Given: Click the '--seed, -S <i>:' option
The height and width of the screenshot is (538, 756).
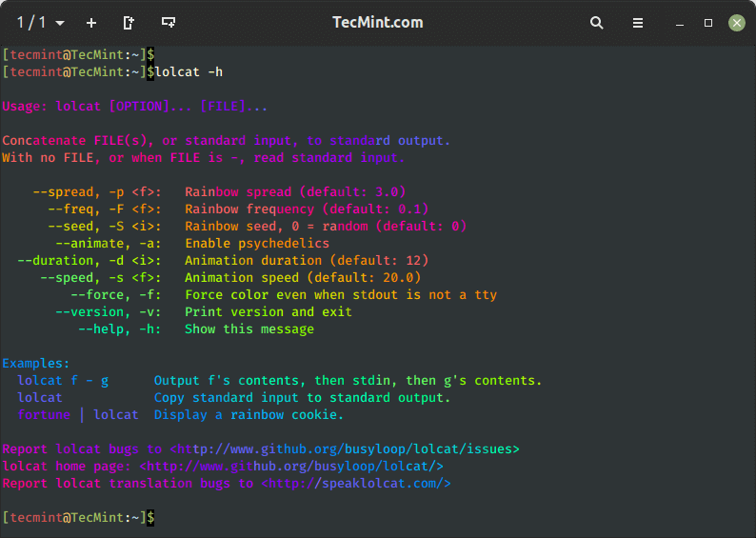Looking at the screenshot, I should 105,226.
